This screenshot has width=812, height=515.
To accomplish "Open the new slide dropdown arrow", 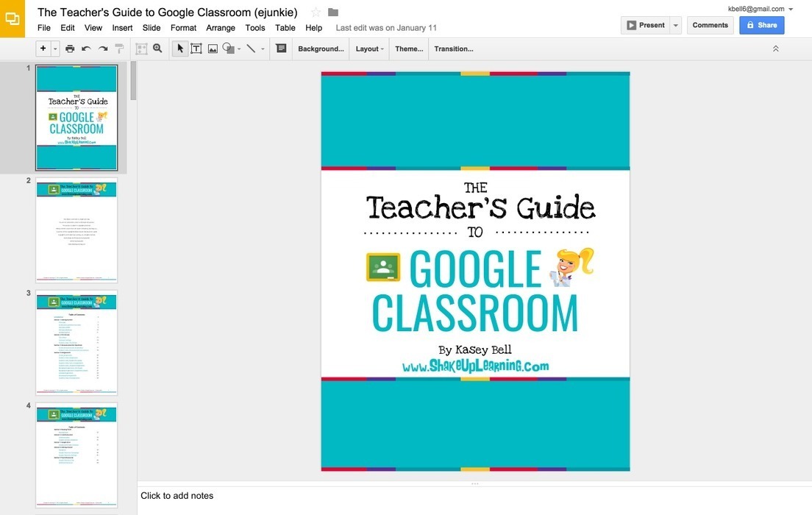I will click(x=55, y=49).
